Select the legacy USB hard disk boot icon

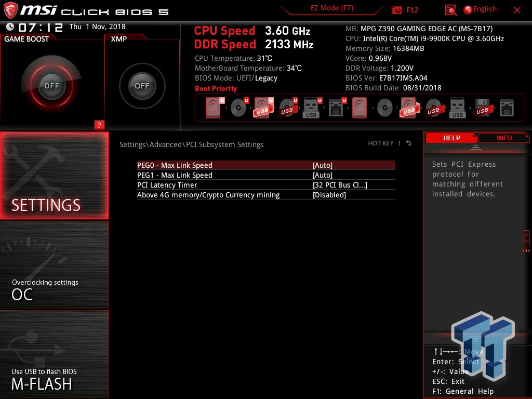pyautogui.click(x=410, y=108)
